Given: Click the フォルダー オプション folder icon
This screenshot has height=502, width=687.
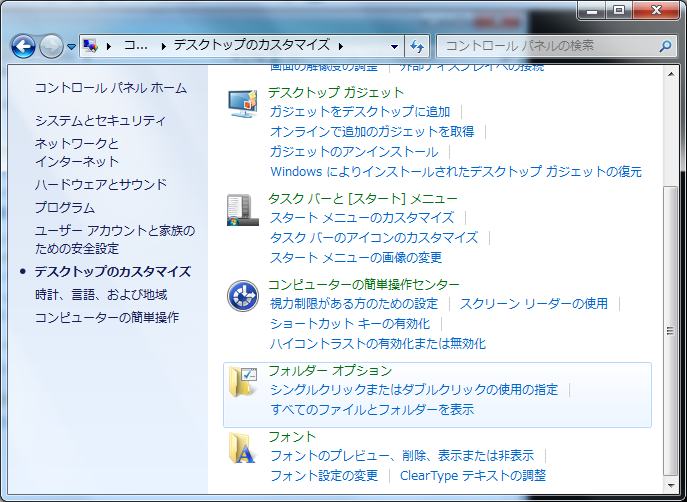Looking at the screenshot, I should [x=243, y=382].
